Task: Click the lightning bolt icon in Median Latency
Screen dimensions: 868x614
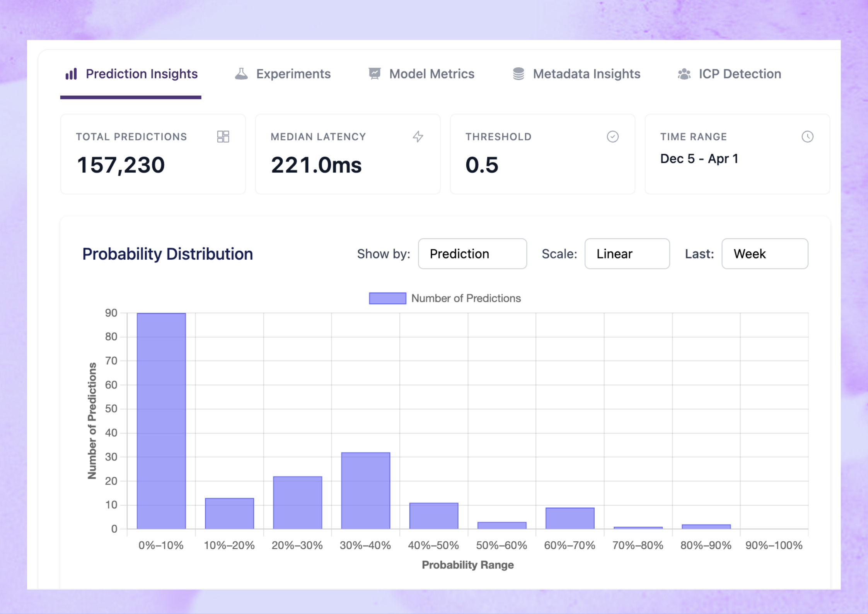Action: point(418,137)
